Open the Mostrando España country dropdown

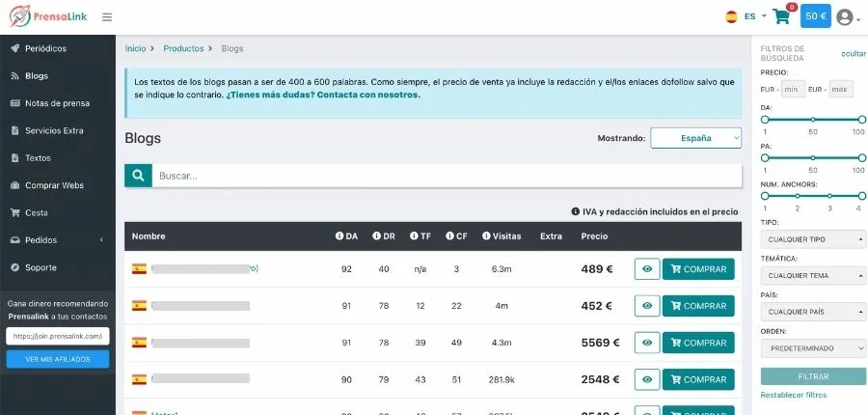(x=695, y=138)
